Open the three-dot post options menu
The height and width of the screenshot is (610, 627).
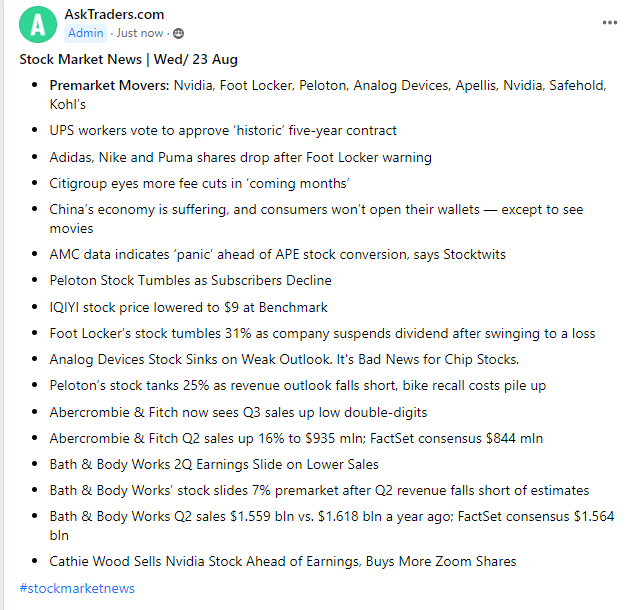[609, 22]
